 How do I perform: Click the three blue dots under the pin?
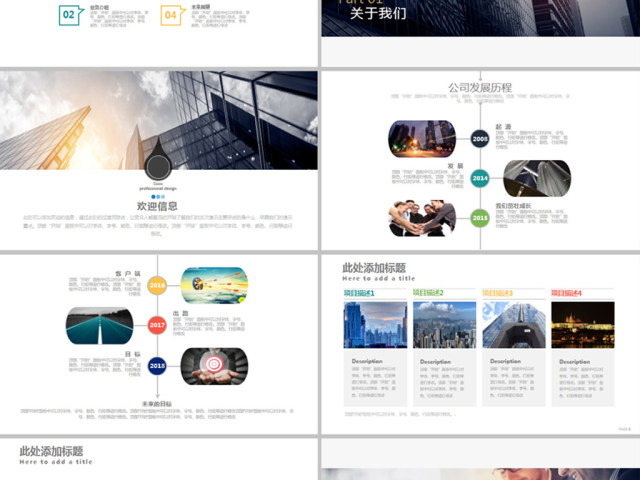pyautogui.click(x=158, y=197)
